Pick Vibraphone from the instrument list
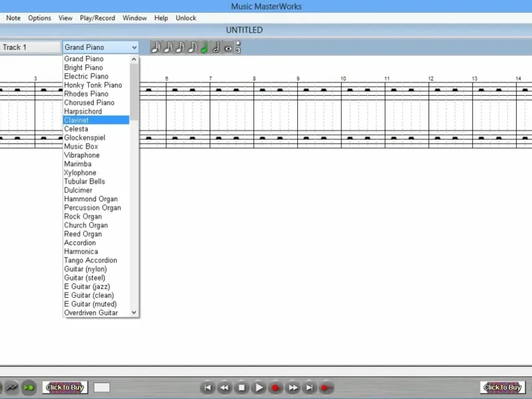Viewport: 532px width, 399px height. click(96, 155)
